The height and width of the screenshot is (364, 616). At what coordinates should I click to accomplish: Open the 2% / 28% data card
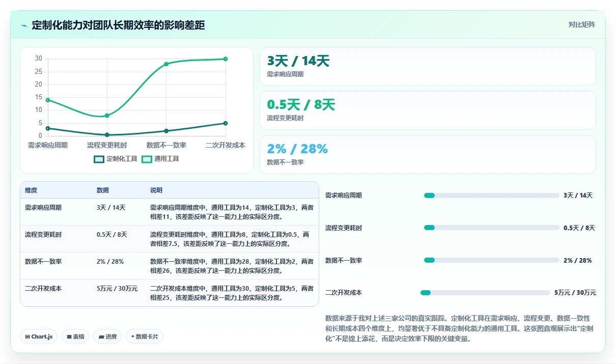pos(428,154)
